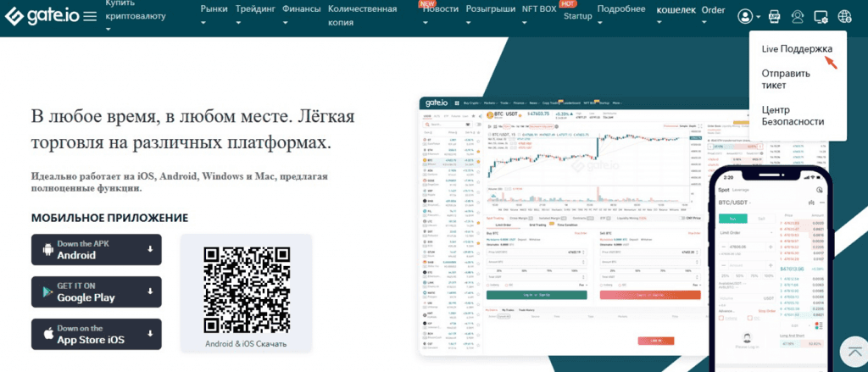Click the headset support icon

click(x=797, y=17)
